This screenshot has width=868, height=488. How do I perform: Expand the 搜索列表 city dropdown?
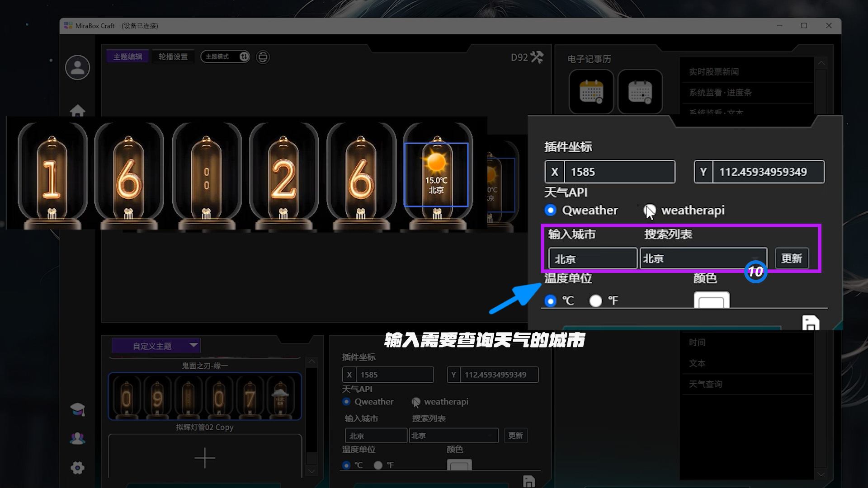703,258
